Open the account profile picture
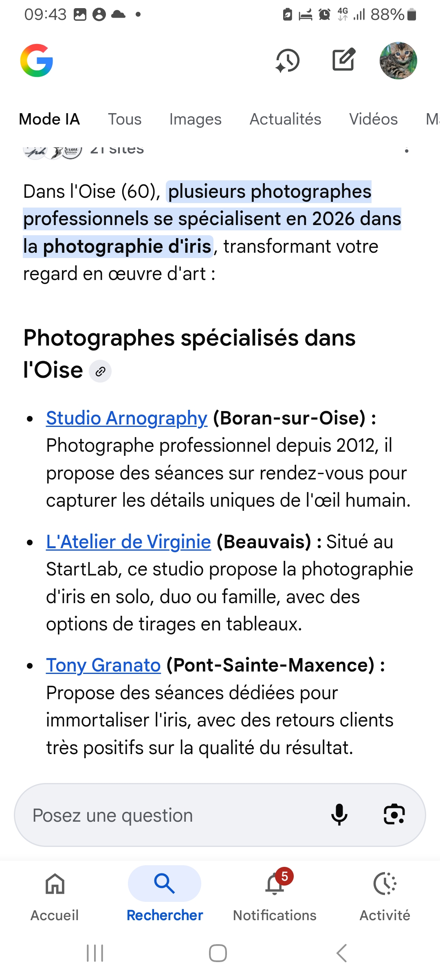The image size is (440, 980). (398, 61)
